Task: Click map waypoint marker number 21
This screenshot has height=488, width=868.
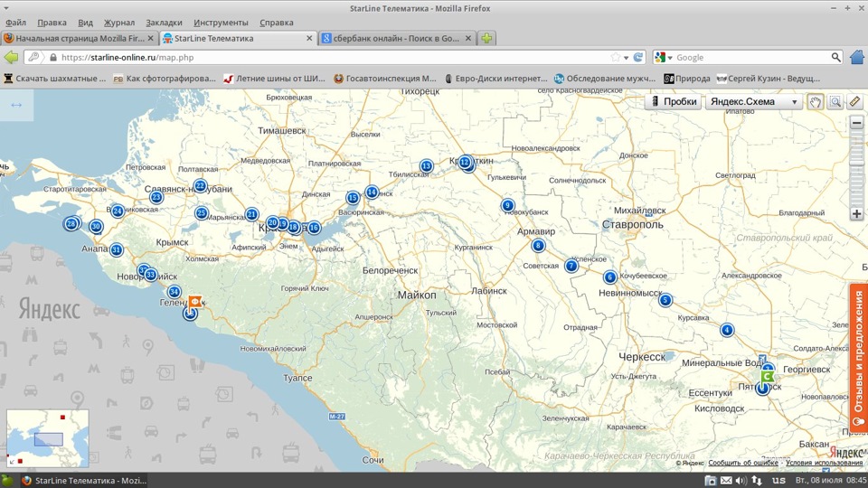Action: [252, 214]
